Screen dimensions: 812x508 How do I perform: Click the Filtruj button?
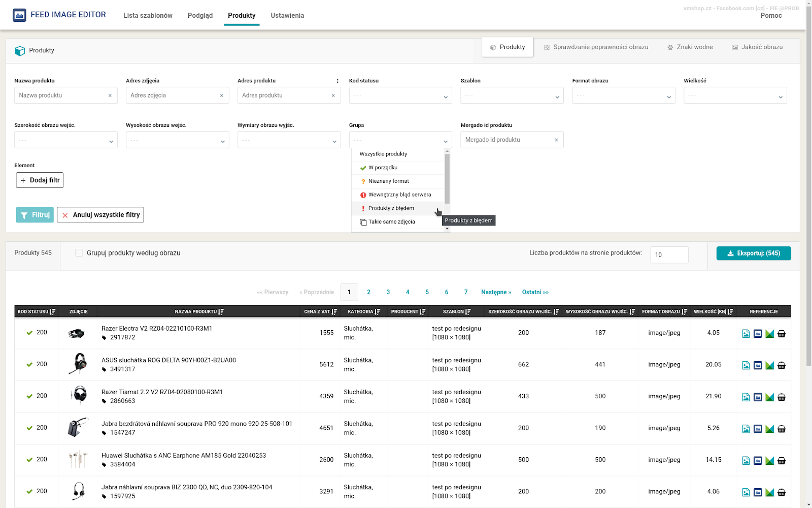point(35,215)
